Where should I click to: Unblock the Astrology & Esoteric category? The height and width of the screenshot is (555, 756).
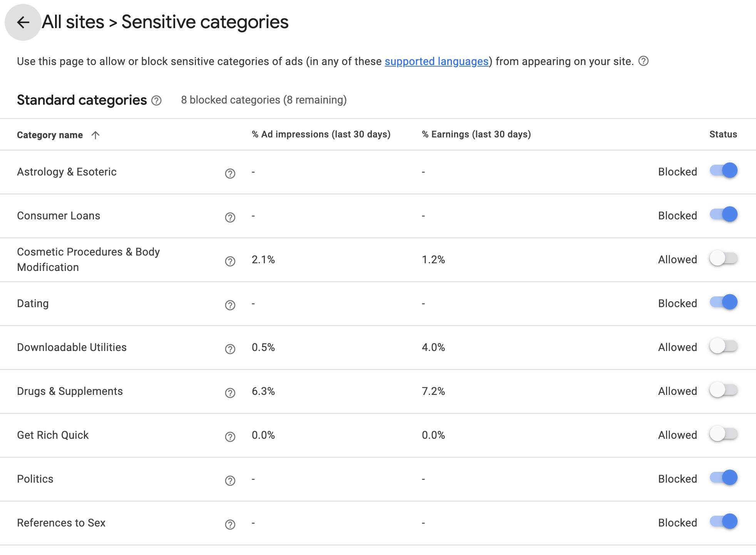pos(723,171)
